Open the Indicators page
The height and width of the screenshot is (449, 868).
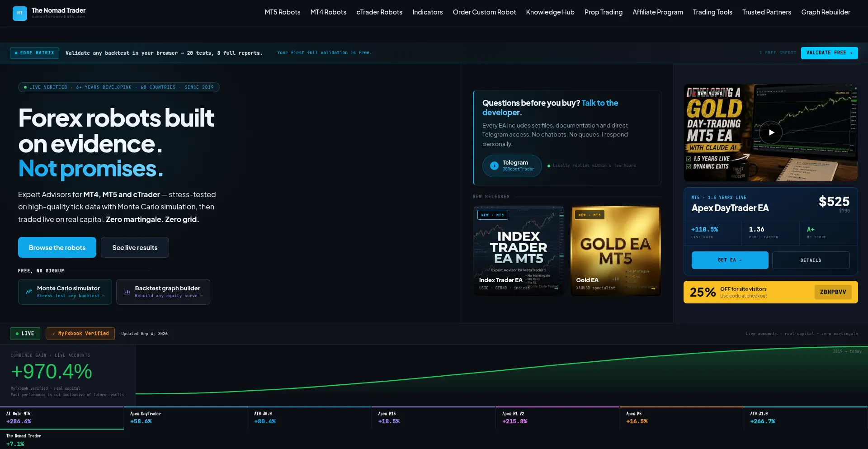pos(428,12)
